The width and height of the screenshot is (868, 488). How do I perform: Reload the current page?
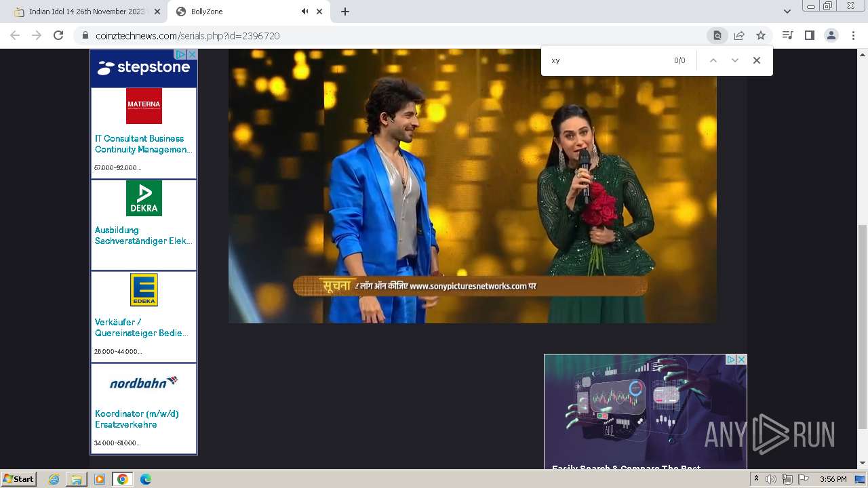58,35
